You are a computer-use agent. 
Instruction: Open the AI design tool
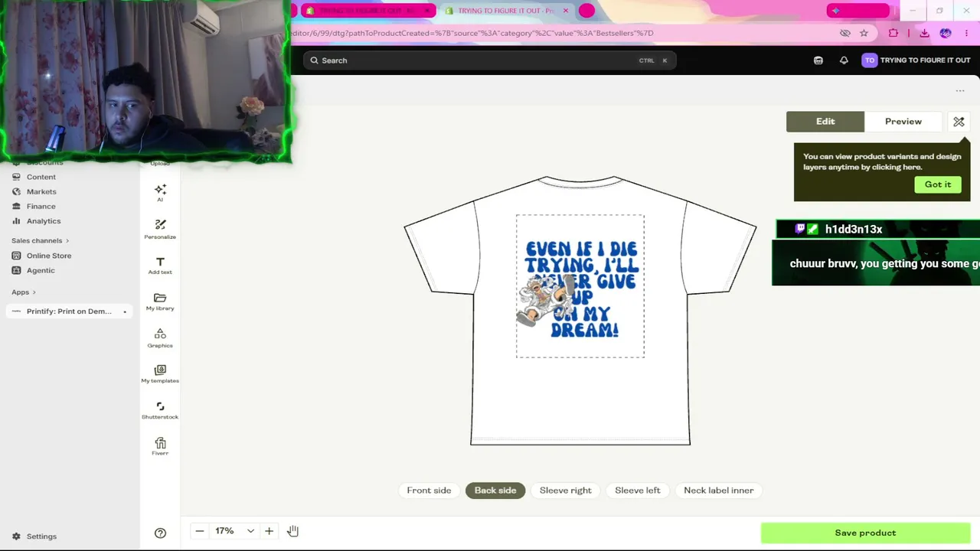(160, 193)
